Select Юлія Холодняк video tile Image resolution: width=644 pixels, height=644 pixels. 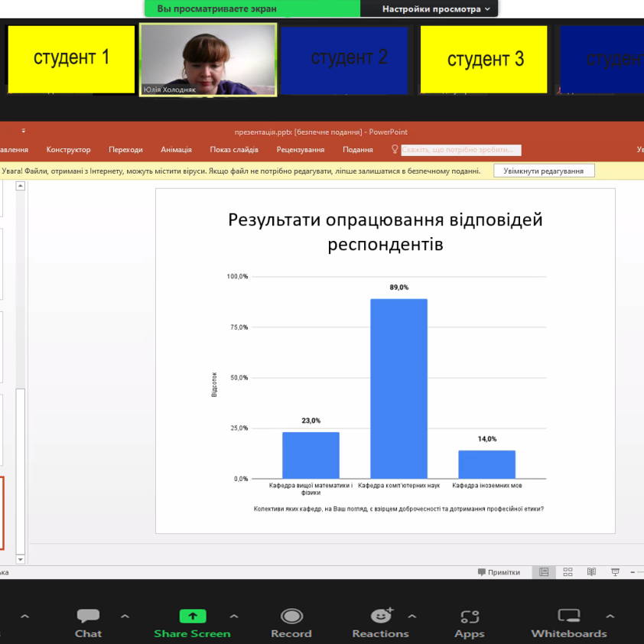click(208, 60)
